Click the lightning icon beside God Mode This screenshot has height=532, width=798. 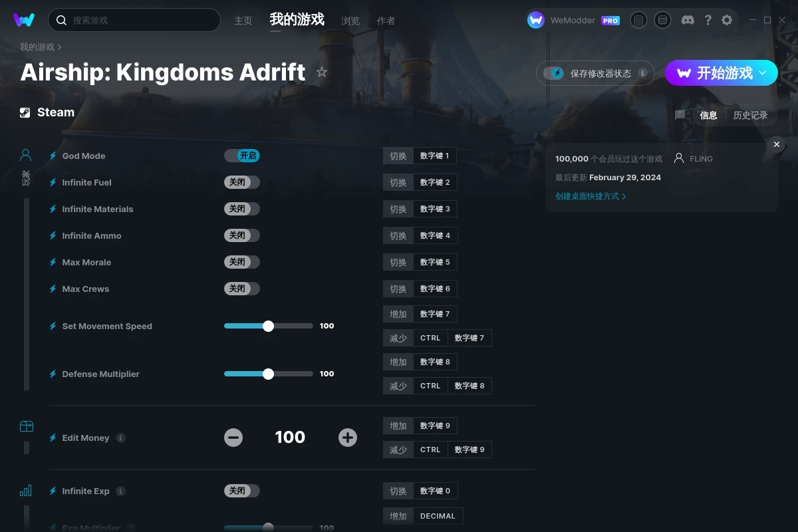(x=53, y=156)
